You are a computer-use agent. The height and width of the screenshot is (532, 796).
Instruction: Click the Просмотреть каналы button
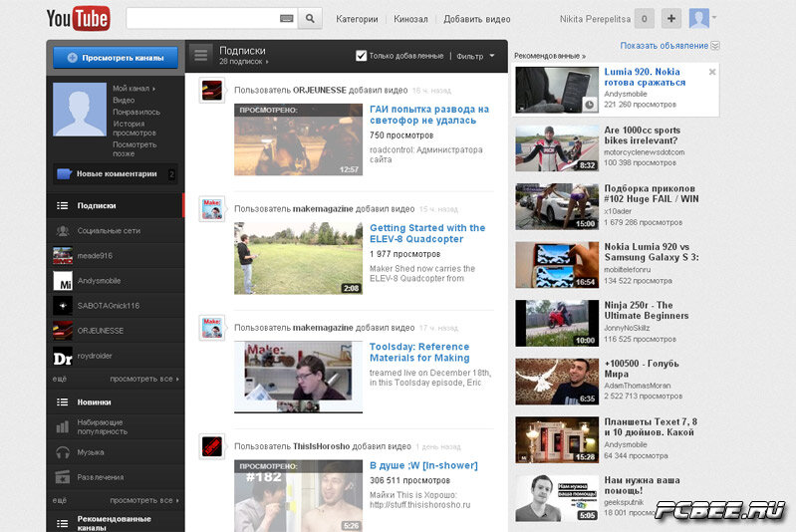116,58
